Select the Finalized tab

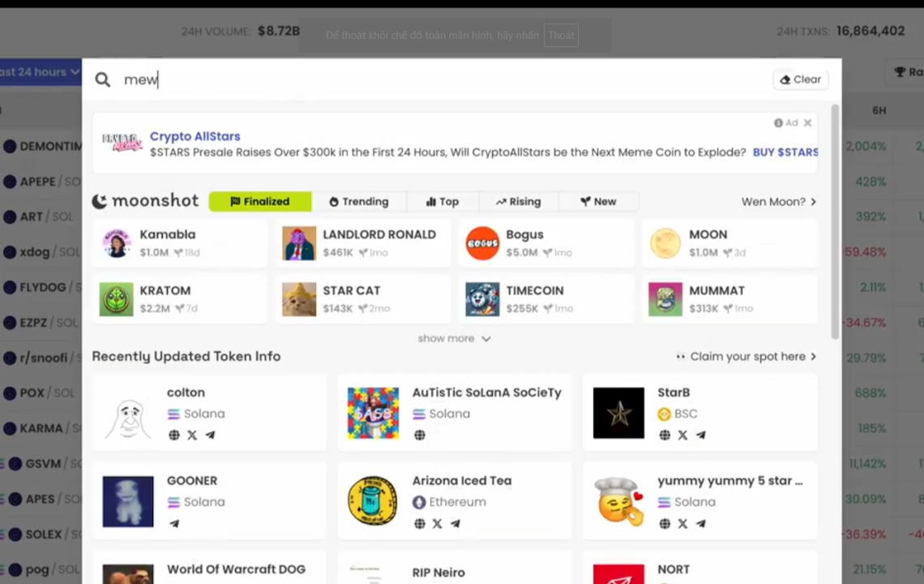(260, 202)
